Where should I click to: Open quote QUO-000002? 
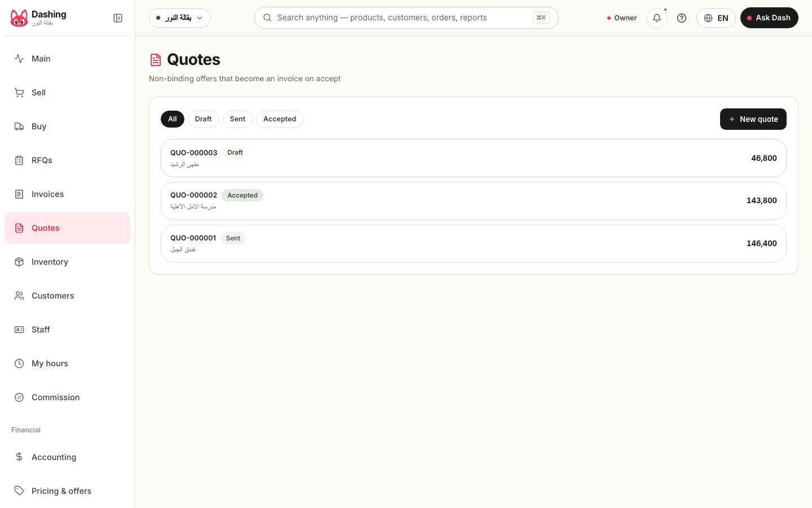click(474, 201)
